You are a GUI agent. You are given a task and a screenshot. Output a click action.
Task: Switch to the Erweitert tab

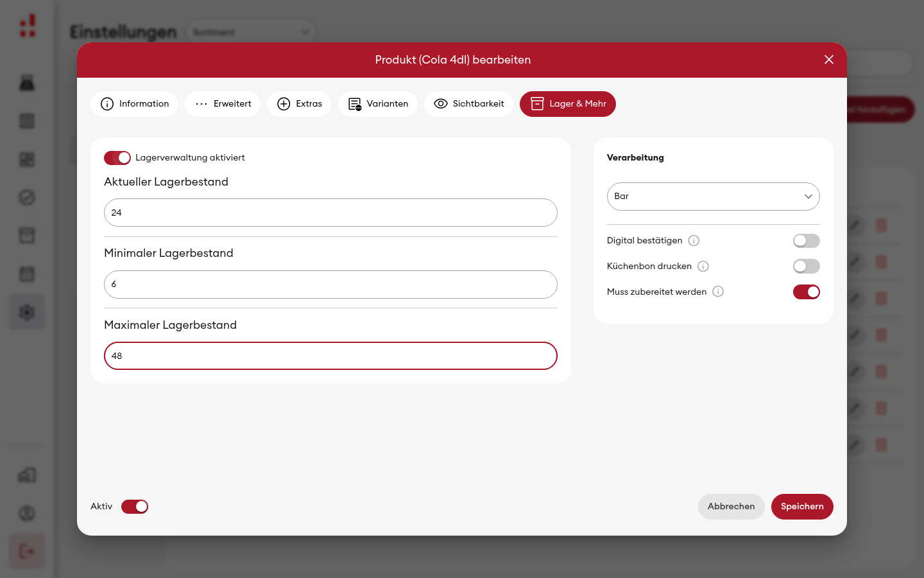click(x=223, y=104)
